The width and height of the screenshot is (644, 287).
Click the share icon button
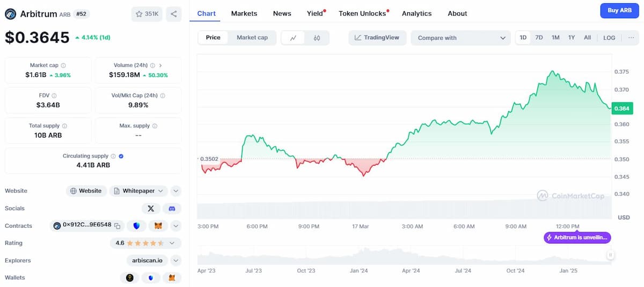(x=173, y=14)
